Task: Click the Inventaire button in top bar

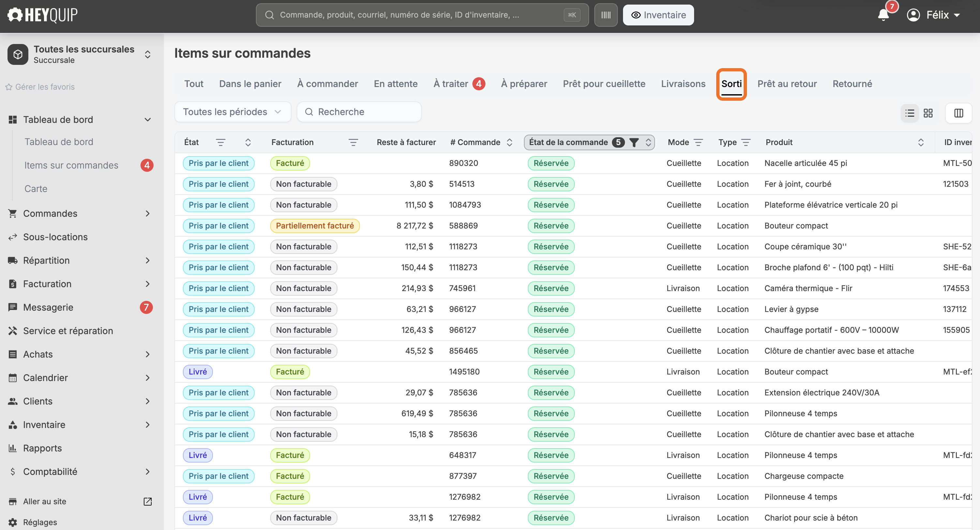Action: [658, 15]
